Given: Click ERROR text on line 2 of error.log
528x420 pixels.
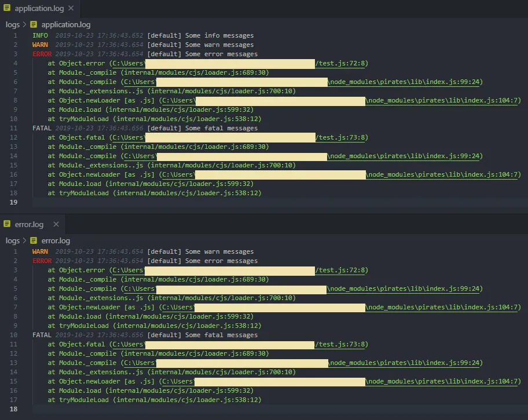Looking at the screenshot, I should (42, 261).
